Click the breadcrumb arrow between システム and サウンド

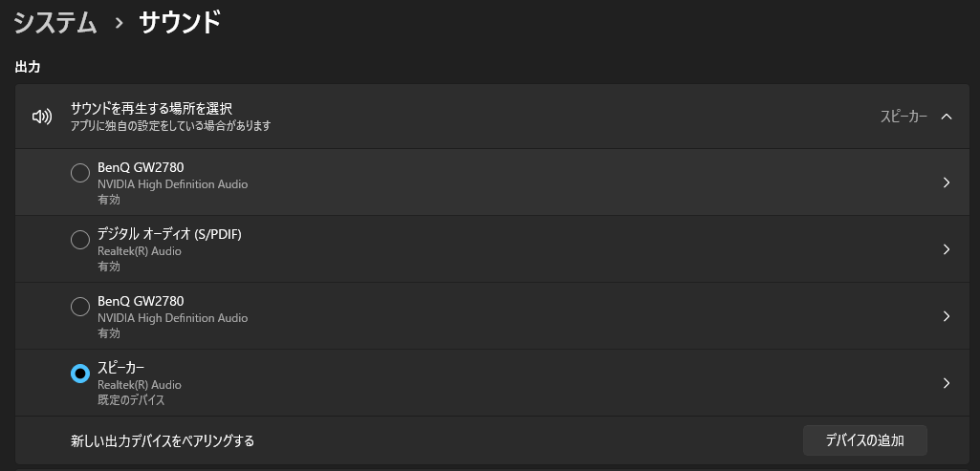click(x=119, y=24)
